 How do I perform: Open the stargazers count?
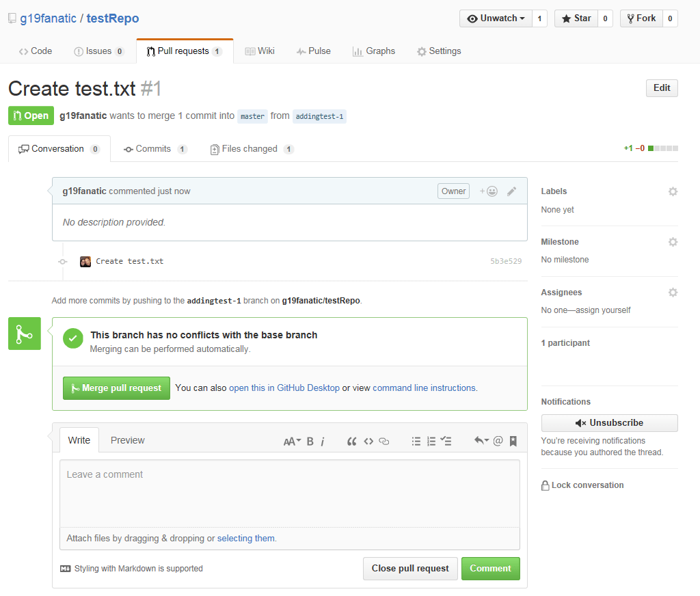(x=606, y=18)
